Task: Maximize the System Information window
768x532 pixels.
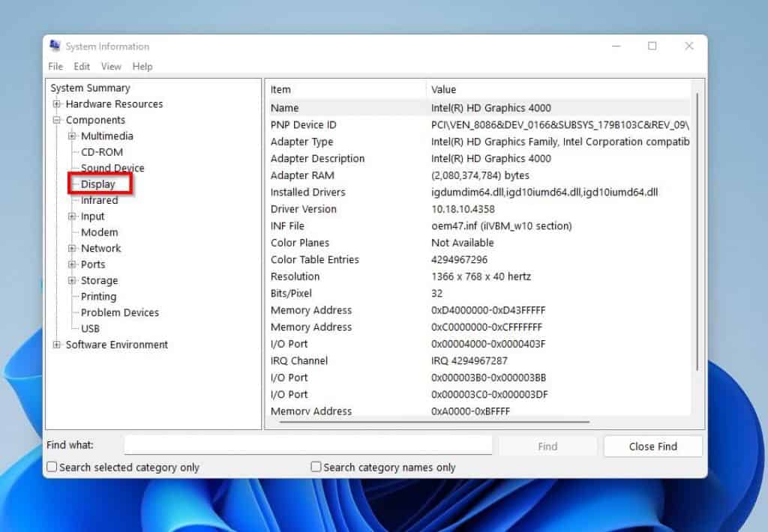Action: 652,46
